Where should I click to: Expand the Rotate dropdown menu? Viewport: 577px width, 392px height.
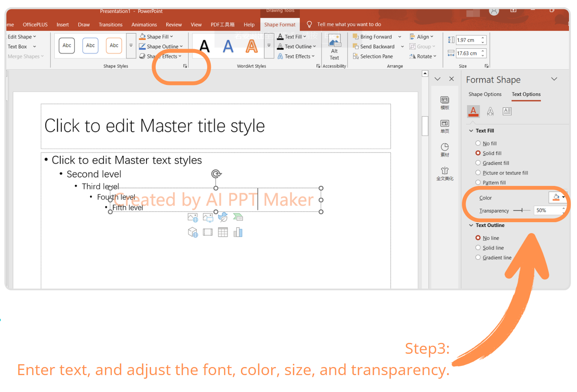click(x=423, y=57)
